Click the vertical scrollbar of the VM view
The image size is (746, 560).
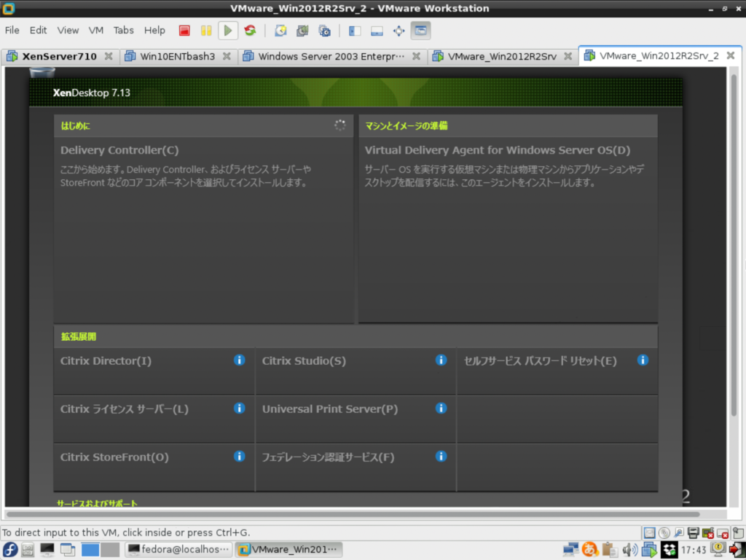pos(734,245)
